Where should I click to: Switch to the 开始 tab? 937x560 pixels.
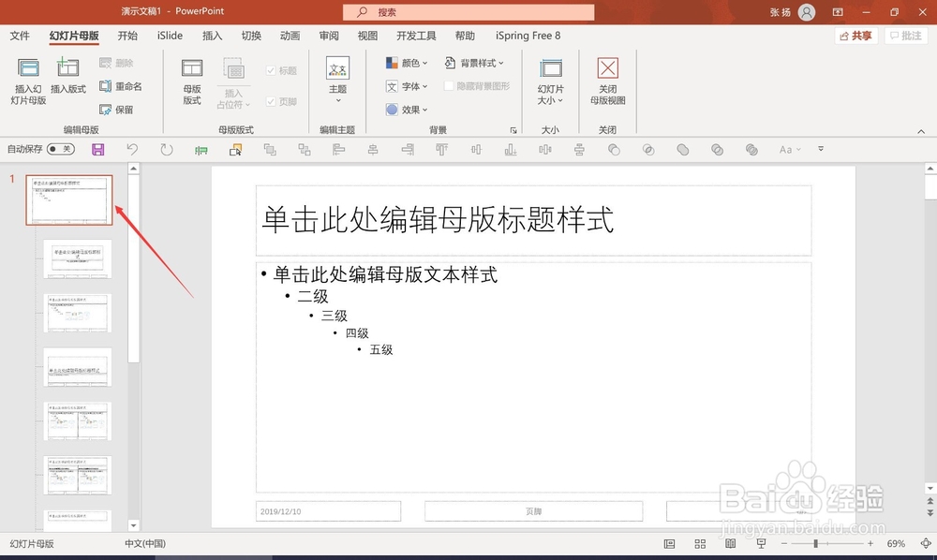point(127,36)
